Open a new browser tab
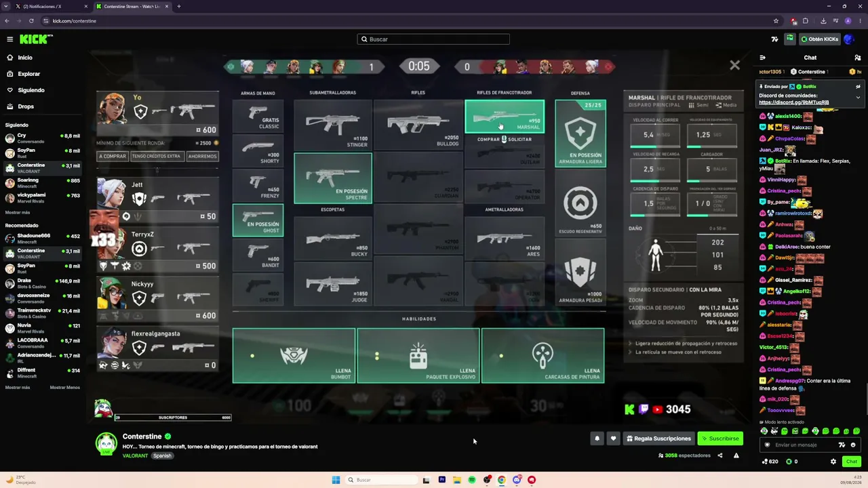 click(x=179, y=6)
